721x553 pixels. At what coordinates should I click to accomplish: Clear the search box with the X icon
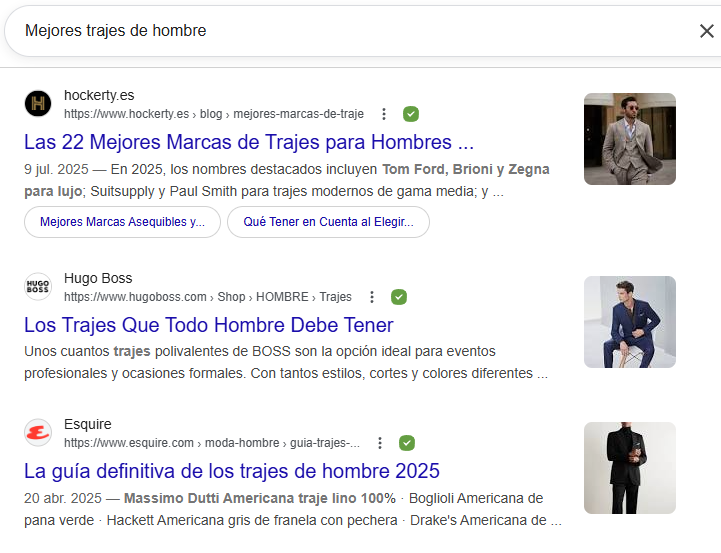coord(706,31)
